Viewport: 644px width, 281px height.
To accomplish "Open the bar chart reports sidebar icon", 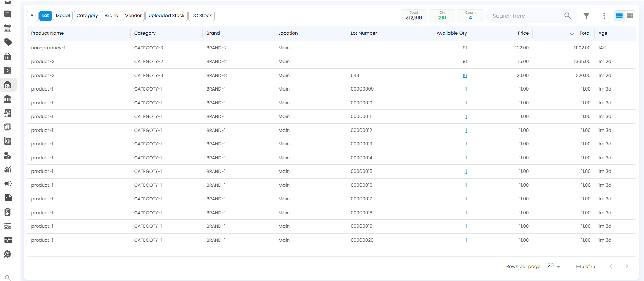I will (x=7, y=169).
